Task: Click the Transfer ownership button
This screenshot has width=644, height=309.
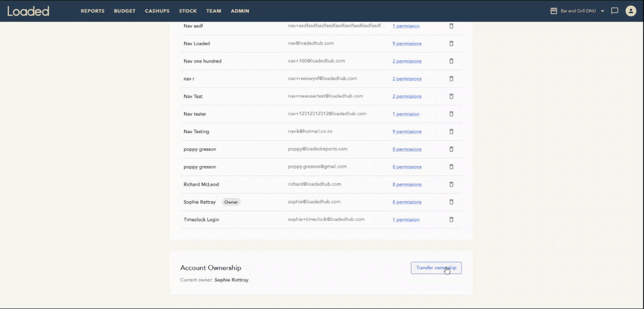Action: point(436,268)
